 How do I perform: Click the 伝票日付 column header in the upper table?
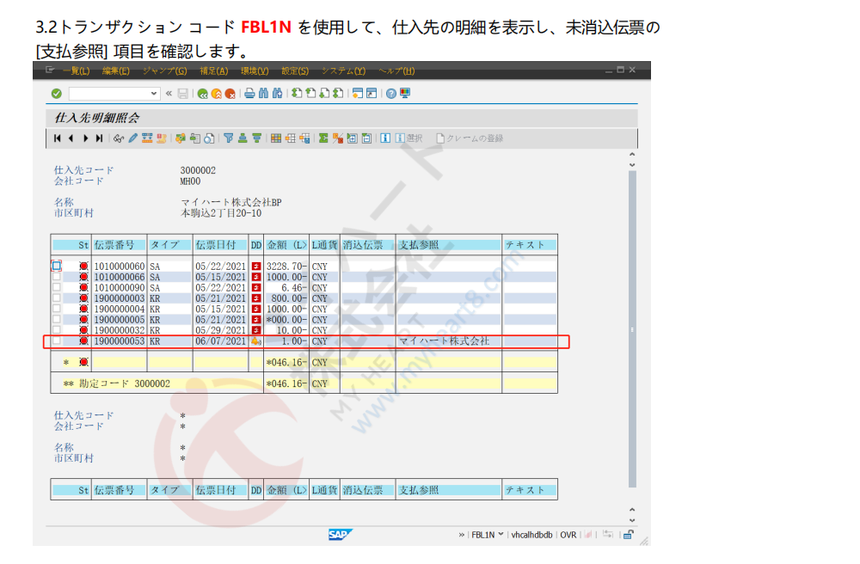(220, 245)
